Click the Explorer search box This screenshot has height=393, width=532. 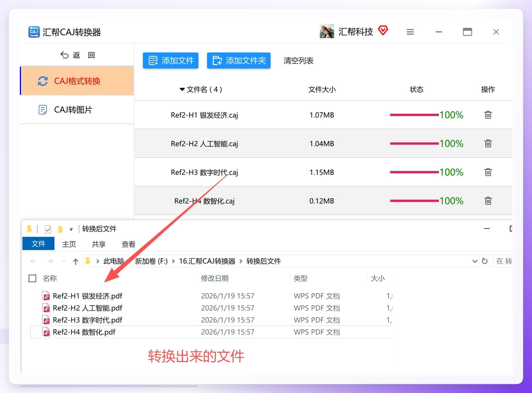tap(503, 261)
